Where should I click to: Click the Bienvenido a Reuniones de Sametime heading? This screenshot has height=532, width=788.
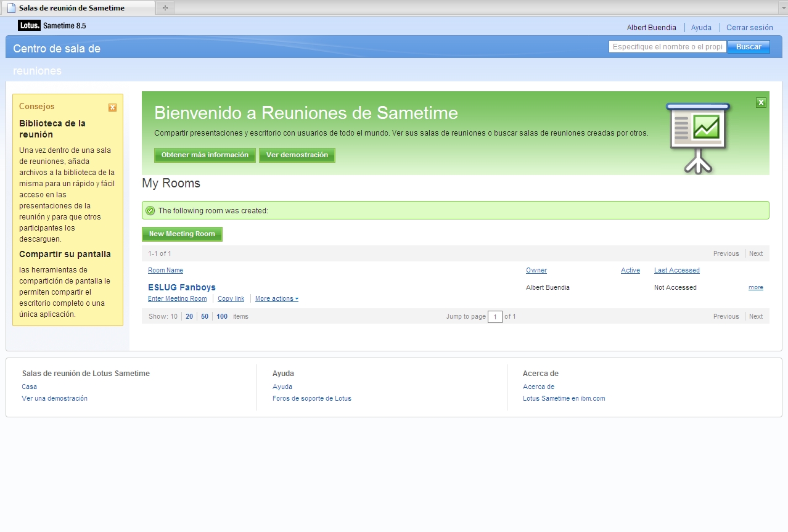tap(306, 113)
